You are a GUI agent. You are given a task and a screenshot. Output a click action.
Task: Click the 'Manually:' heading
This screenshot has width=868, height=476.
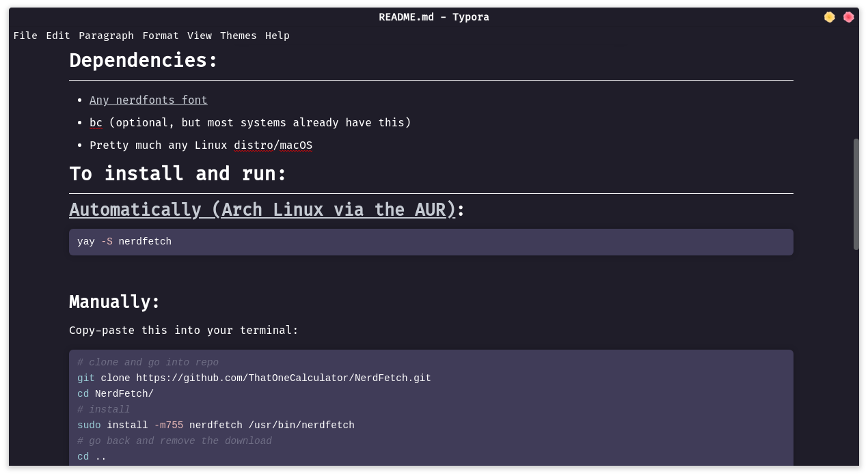(x=115, y=302)
